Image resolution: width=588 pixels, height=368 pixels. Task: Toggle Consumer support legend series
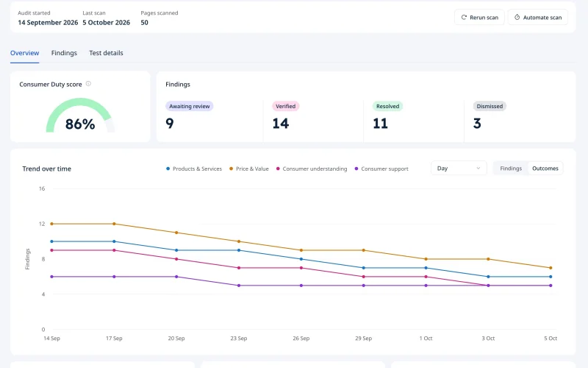coord(381,169)
